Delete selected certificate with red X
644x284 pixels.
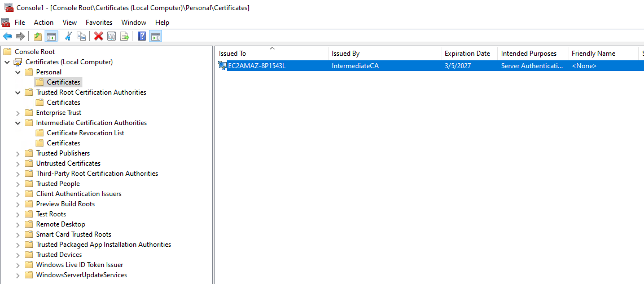coord(98,37)
